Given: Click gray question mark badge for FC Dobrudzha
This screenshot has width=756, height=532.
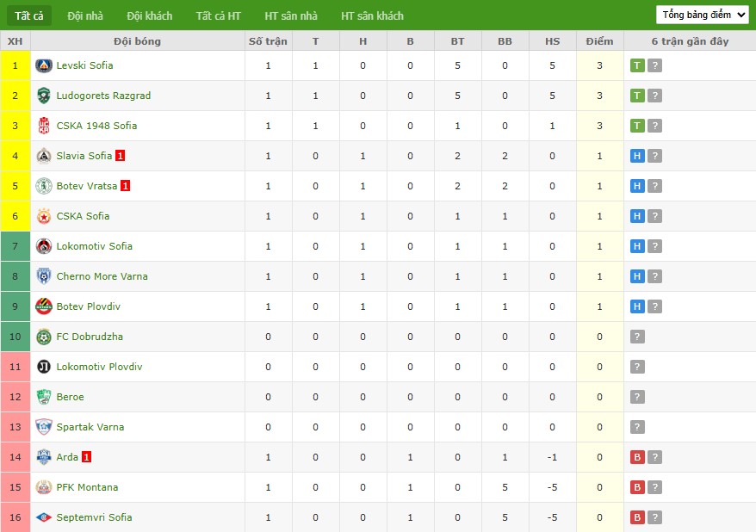Looking at the screenshot, I should coord(637,337).
